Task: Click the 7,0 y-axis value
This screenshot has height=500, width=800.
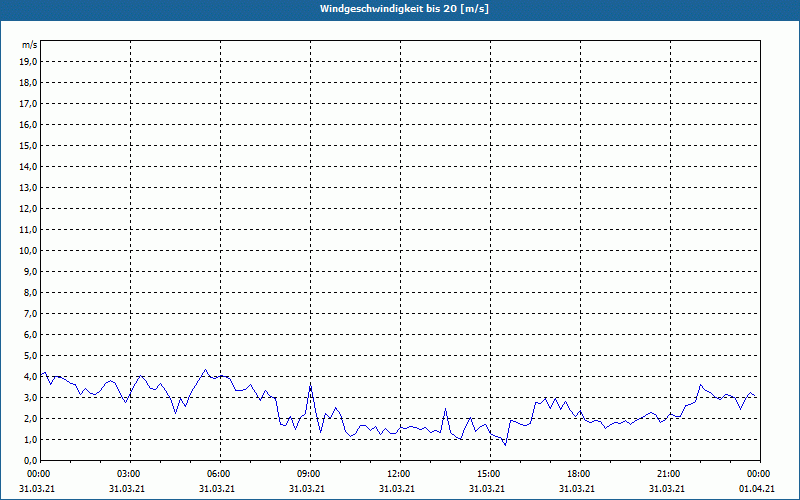Action: point(30,313)
